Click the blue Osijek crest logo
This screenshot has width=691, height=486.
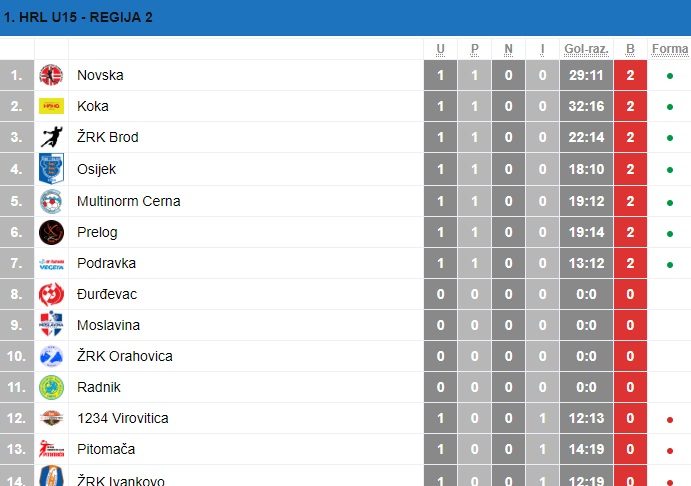(x=51, y=168)
